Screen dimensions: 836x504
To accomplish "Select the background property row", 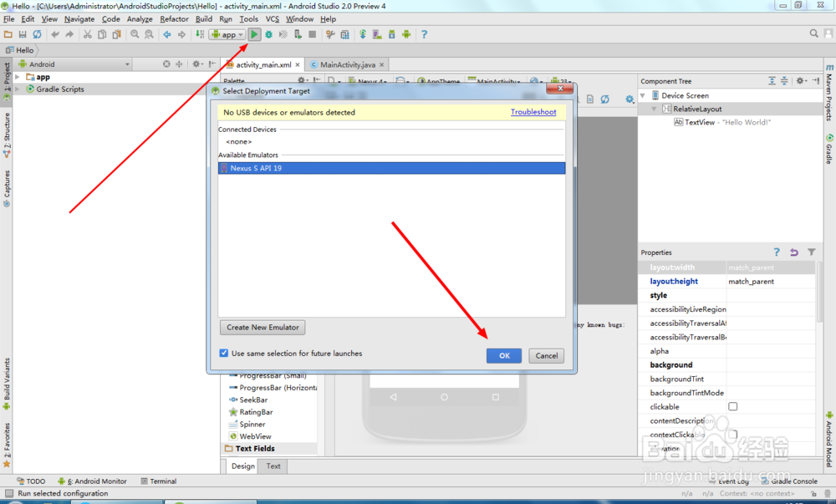I will tap(726, 365).
